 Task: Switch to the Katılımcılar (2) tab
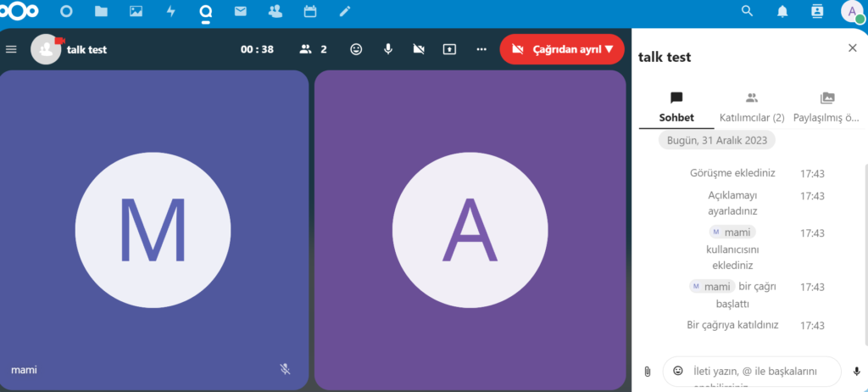[751, 108]
